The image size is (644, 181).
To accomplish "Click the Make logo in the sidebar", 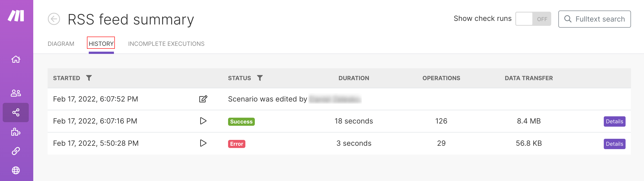I will point(16,16).
